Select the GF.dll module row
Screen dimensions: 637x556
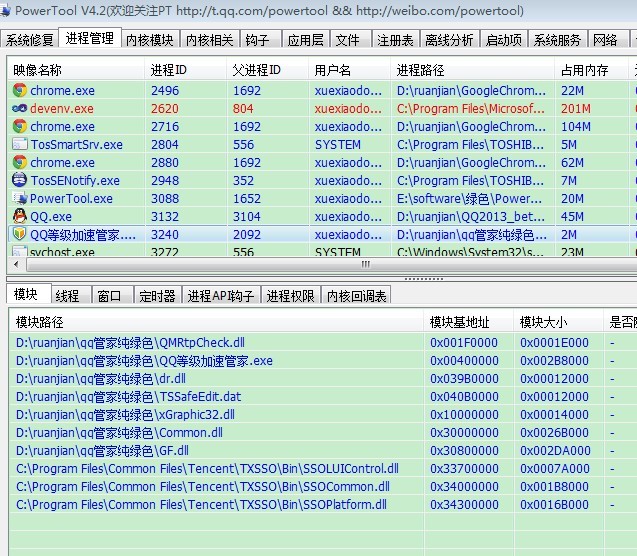323,450
